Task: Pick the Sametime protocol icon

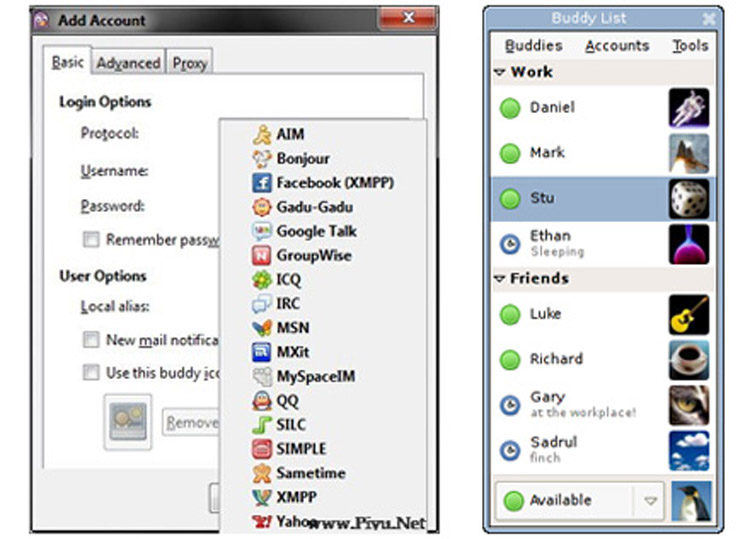Action: 262,473
